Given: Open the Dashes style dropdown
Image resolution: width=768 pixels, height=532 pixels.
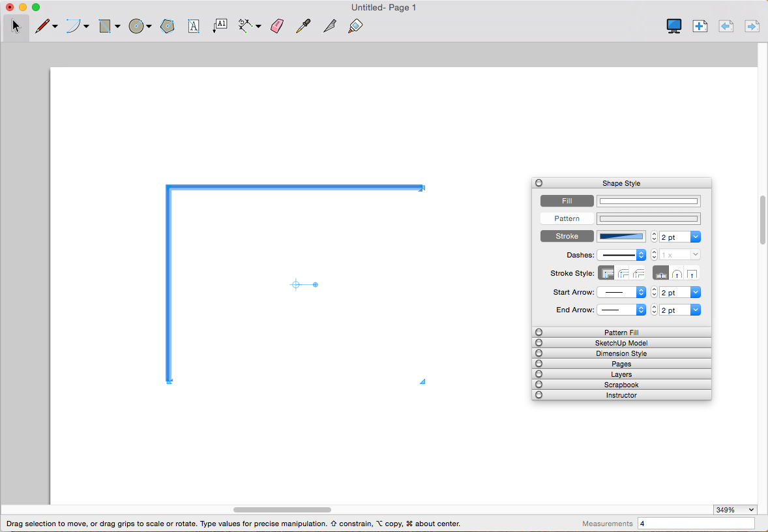Looking at the screenshot, I should click(621, 255).
